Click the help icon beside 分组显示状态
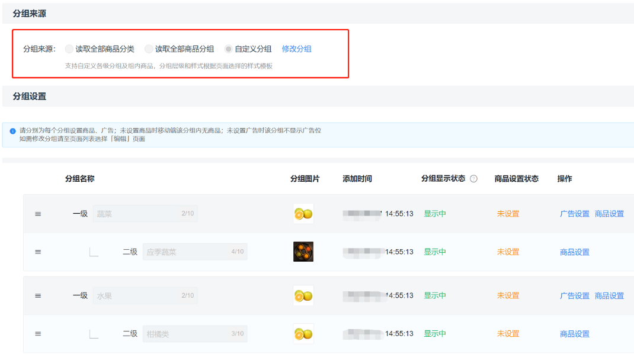This screenshot has width=634, height=364. (473, 179)
